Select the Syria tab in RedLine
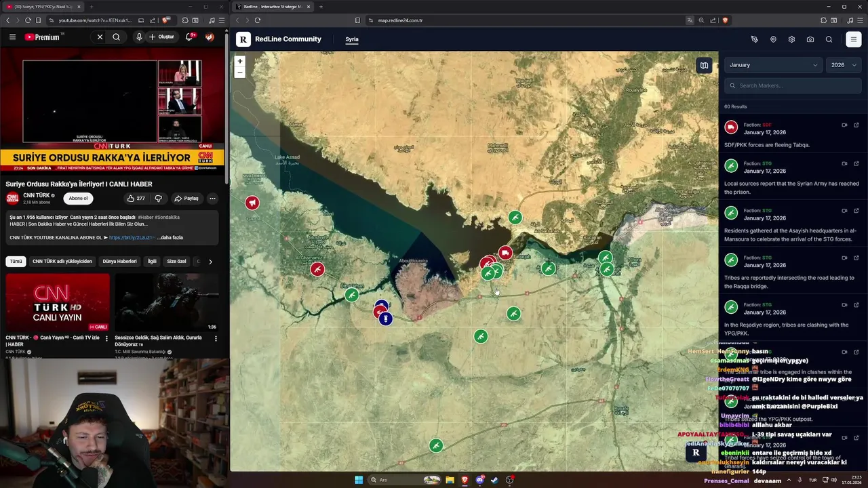 pos(352,39)
